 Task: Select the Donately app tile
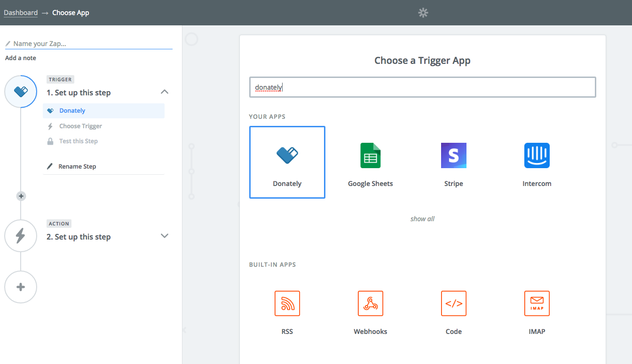pos(287,162)
